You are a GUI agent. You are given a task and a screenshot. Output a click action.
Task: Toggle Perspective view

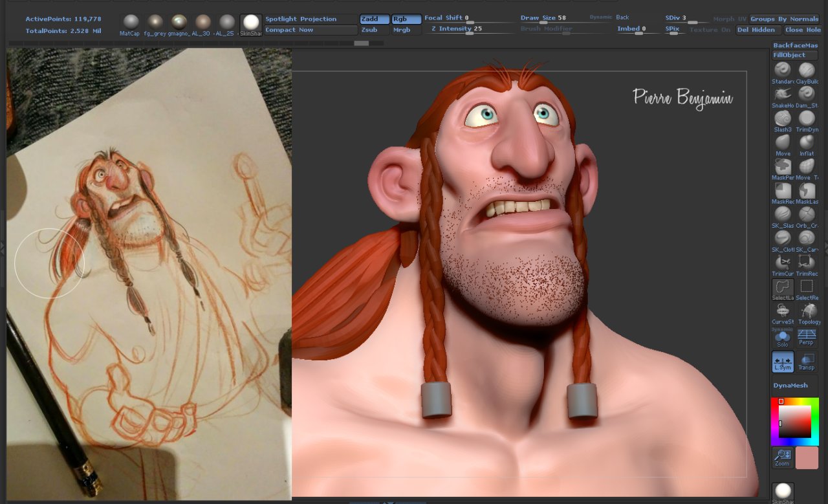click(807, 338)
